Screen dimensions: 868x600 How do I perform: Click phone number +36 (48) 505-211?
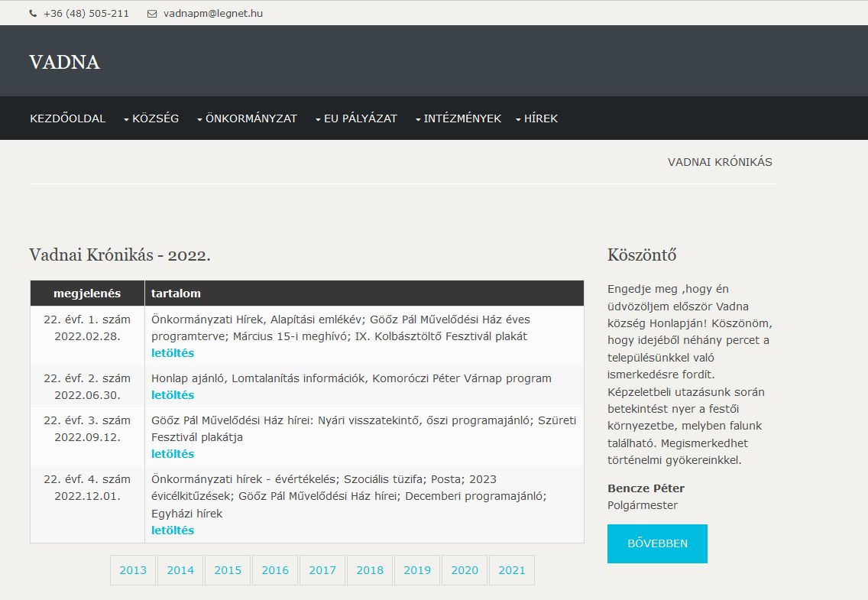86,13
